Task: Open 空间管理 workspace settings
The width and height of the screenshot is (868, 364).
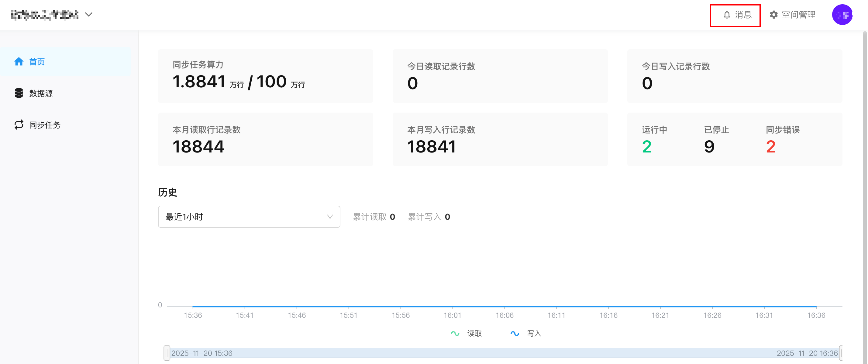Action: click(x=798, y=15)
